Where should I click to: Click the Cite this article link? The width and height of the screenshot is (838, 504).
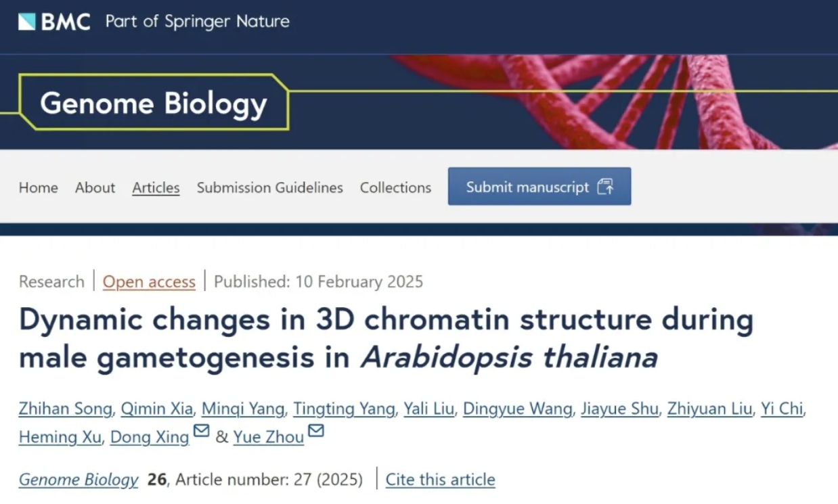tap(440, 480)
